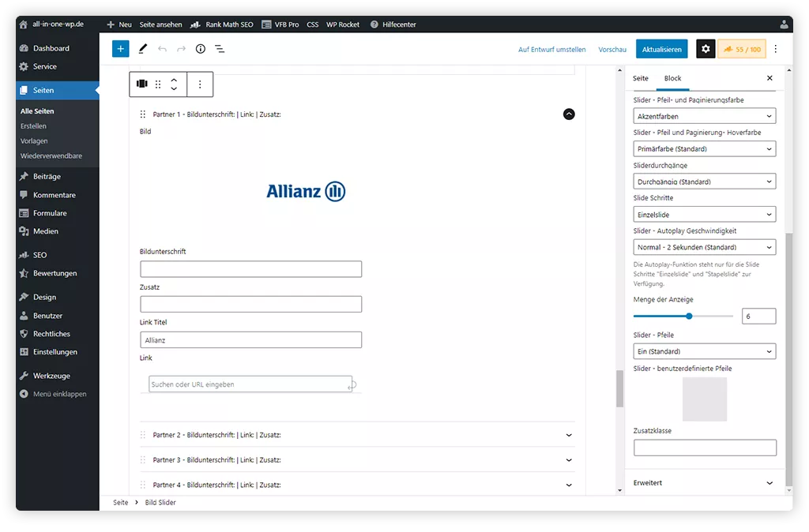Select the Werkzeuge (pencil) editing mode icon

coord(142,49)
